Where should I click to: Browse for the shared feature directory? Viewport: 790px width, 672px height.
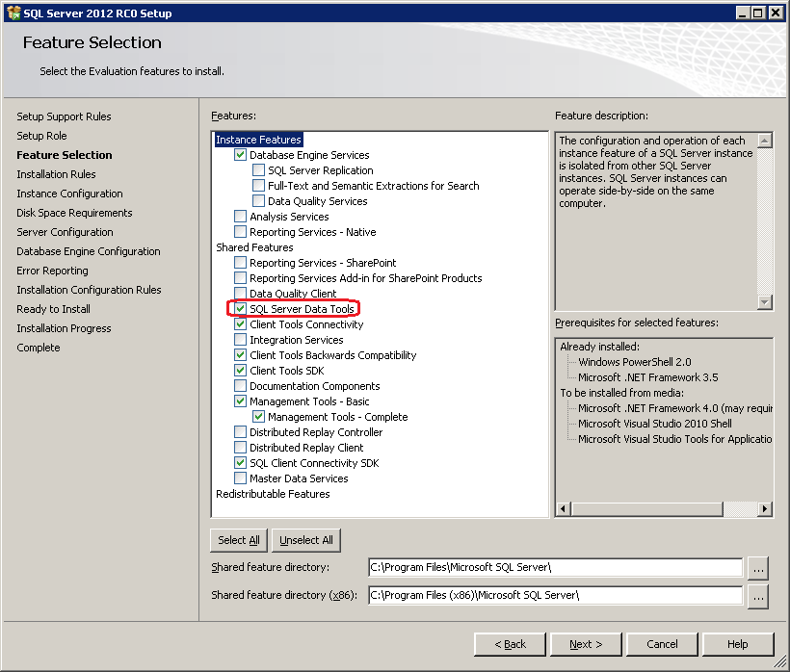[x=758, y=568]
